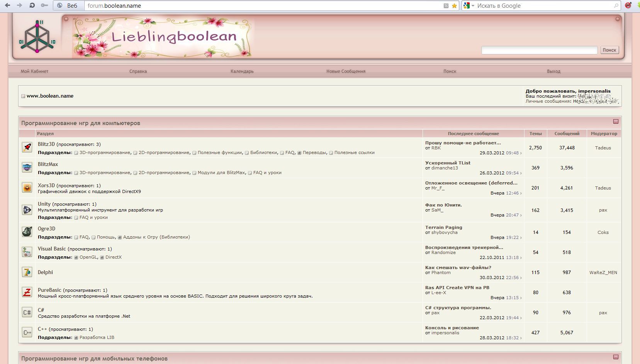Click the BlitzMax forum icon
Screen dimensions: 640x364
(27, 168)
